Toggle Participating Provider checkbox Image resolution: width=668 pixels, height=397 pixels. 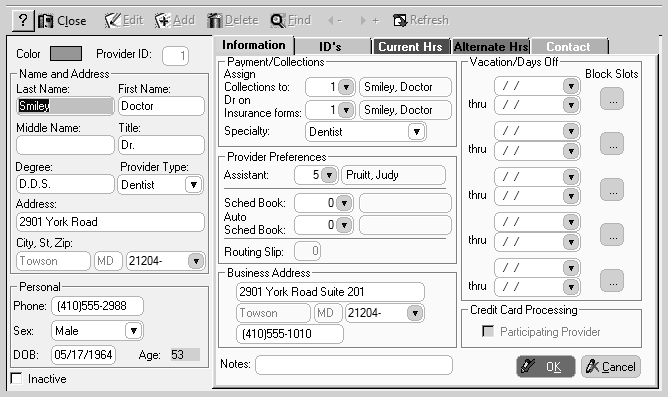click(488, 331)
